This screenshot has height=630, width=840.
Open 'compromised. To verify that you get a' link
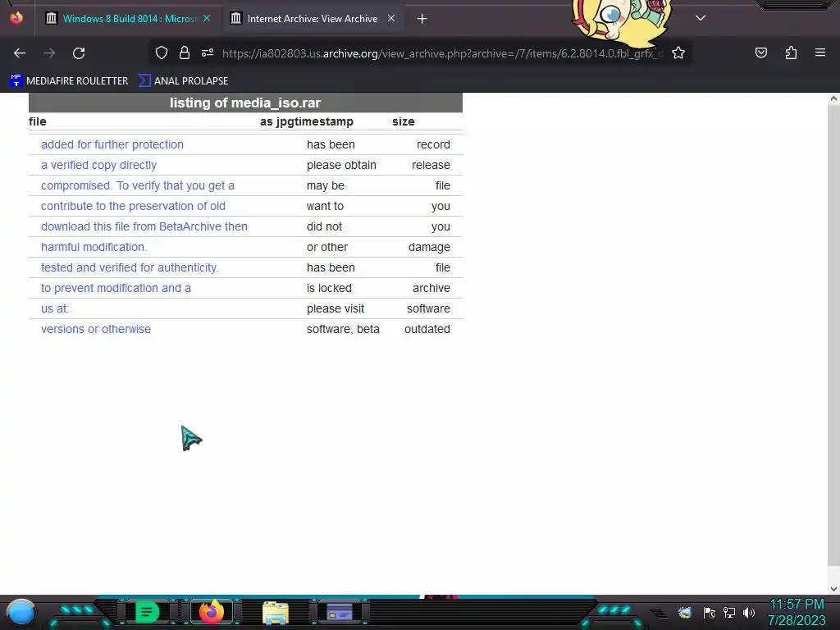click(138, 185)
